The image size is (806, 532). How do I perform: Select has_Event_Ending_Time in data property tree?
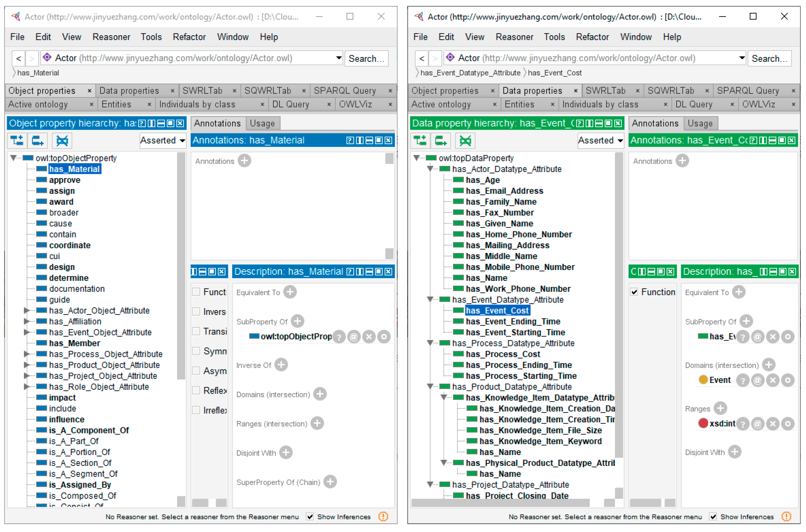click(x=512, y=321)
